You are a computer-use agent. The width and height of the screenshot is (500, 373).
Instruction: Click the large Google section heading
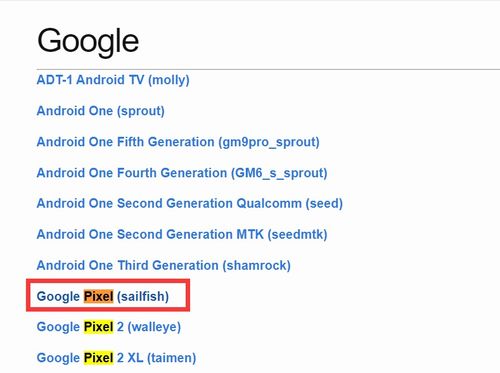pos(88,41)
